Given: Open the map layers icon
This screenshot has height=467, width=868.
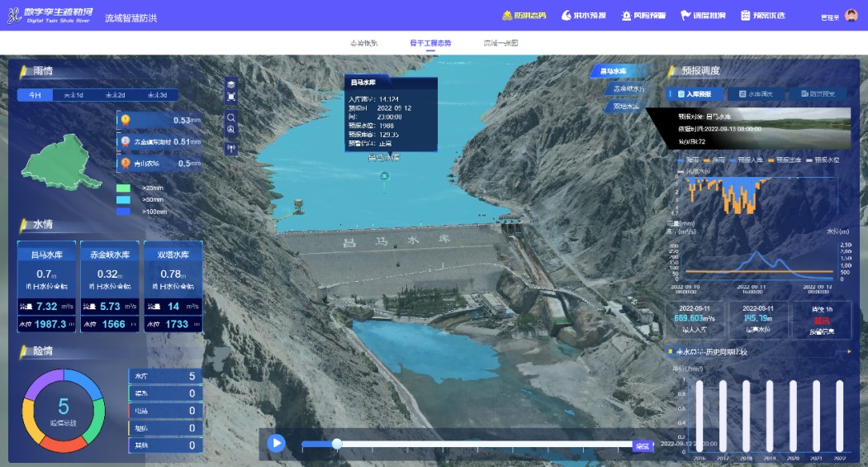Looking at the screenshot, I should point(231,84).
